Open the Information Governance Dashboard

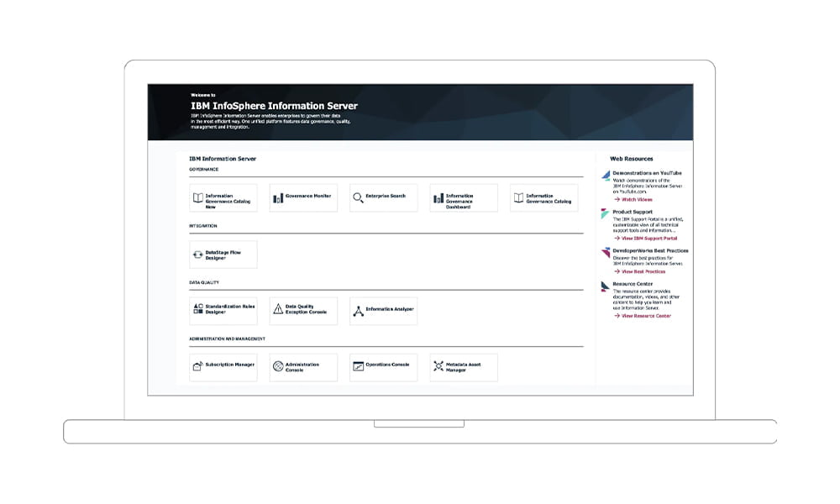click(464, 197)
